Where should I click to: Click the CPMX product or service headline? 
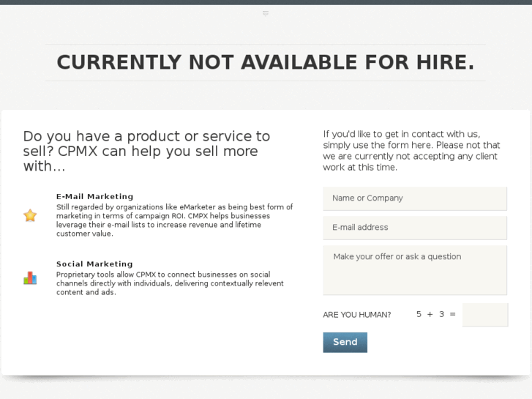146,151
